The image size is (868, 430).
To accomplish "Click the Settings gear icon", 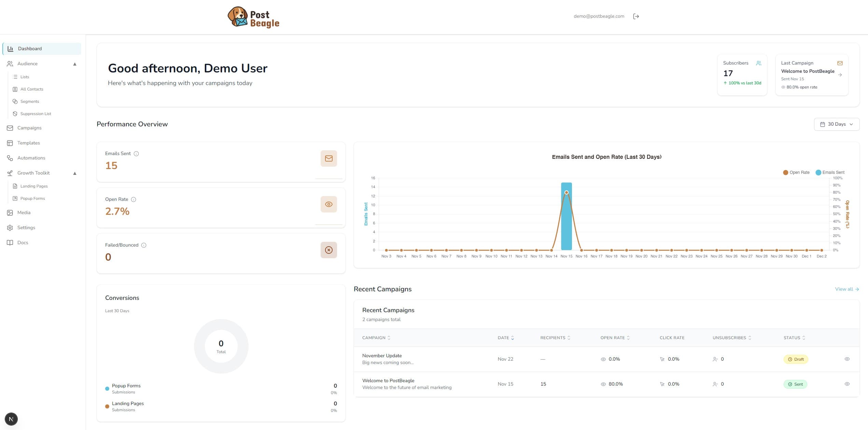I will point(10,228).
